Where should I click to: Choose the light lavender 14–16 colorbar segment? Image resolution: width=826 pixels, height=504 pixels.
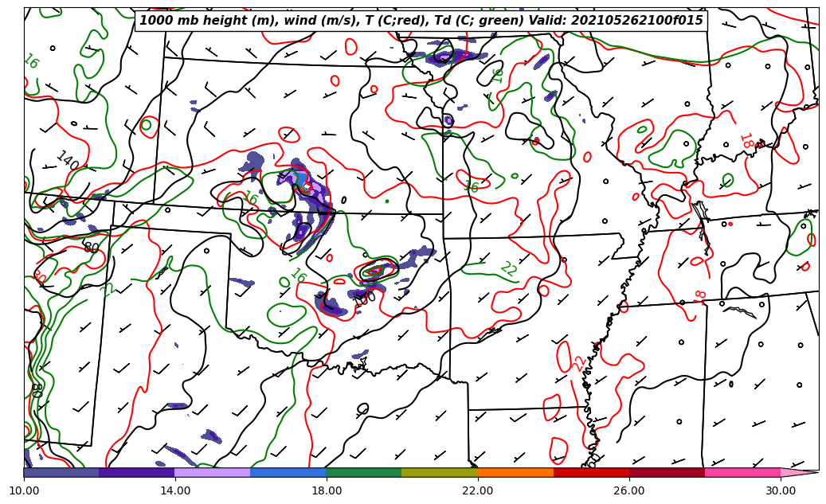click(213, 472)
